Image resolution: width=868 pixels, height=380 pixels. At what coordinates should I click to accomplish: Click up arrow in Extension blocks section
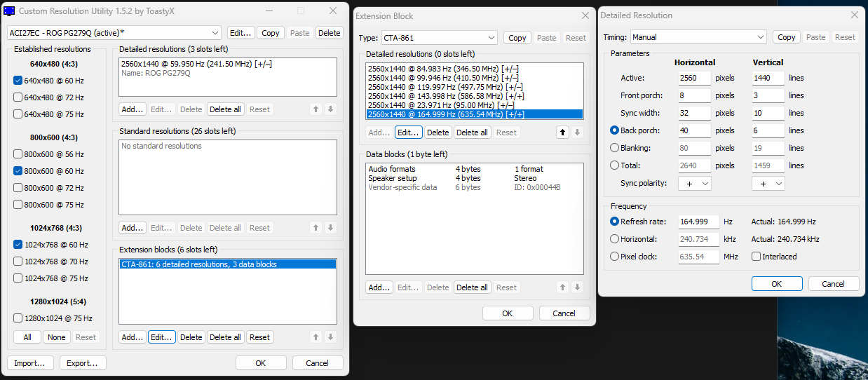coord(316,337)
